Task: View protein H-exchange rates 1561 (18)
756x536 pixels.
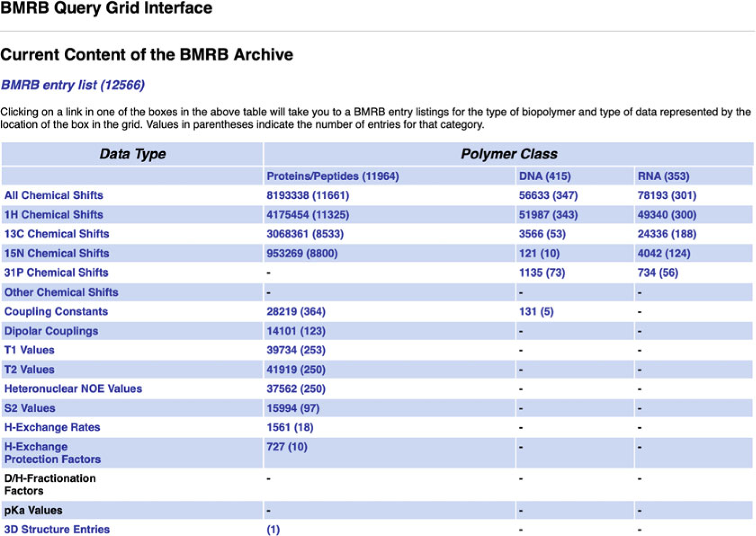Action: [290, 428]
